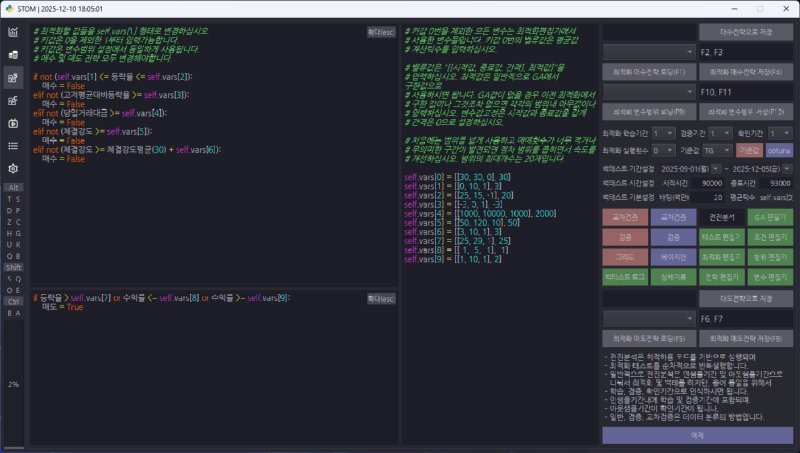
Task: Open the list icon in the sidebar
Action: click(13, 146)
